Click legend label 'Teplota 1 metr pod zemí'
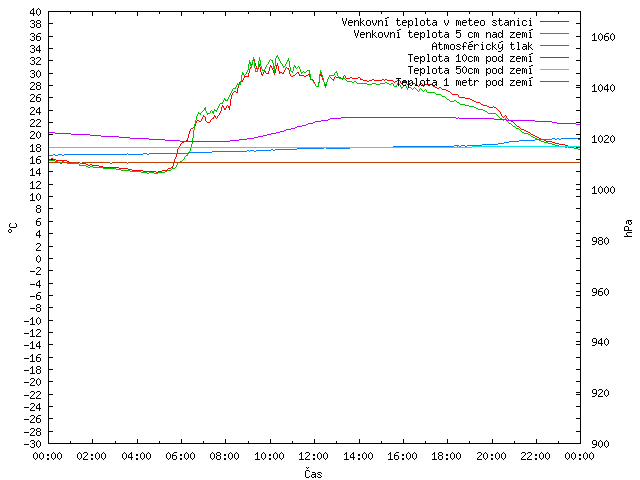 [x=464, y=82]
